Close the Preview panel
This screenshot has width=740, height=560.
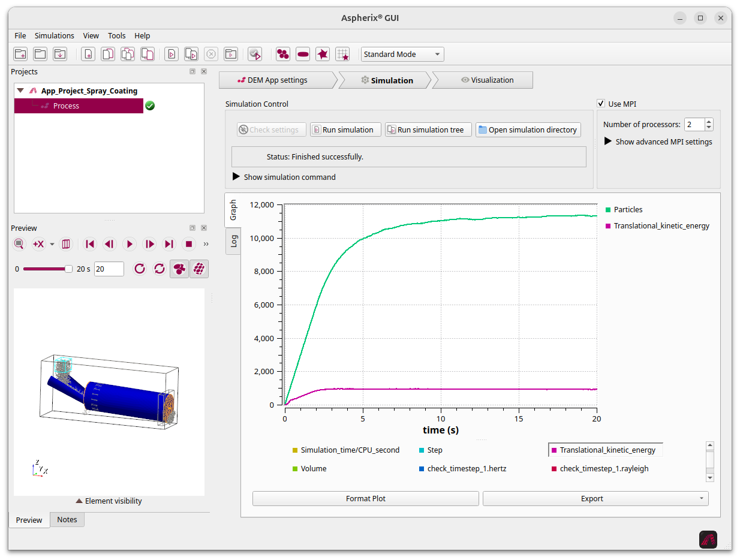pyautogui.click(x=204, y=228)
